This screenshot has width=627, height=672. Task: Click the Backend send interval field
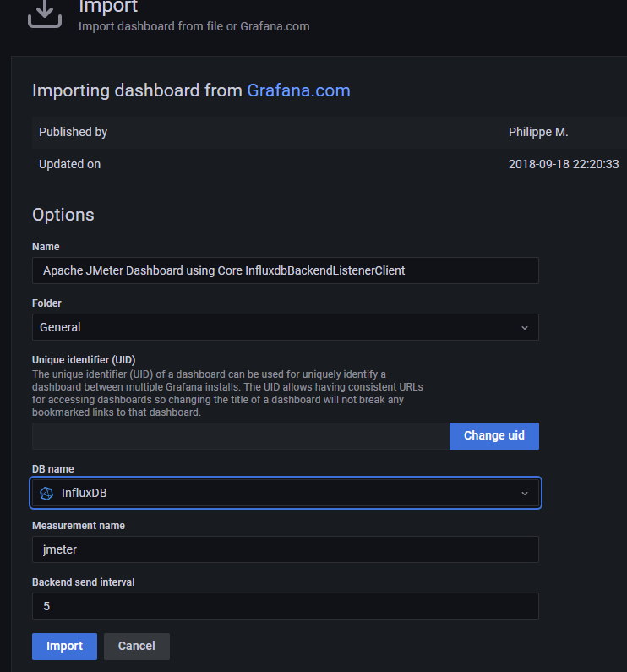pos(285,606)
